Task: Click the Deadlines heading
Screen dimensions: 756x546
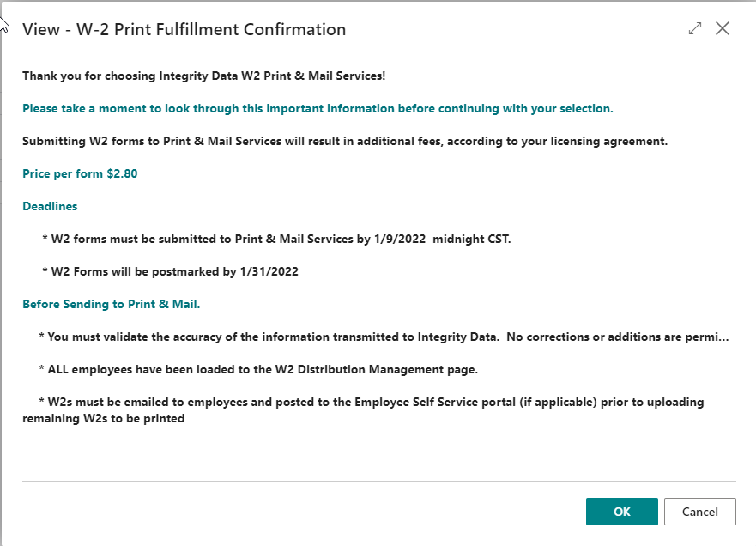Action: 50,206
